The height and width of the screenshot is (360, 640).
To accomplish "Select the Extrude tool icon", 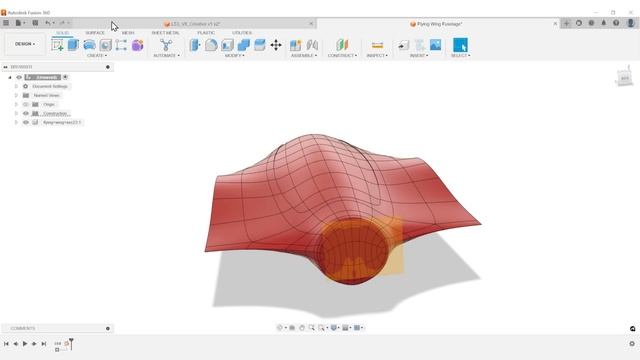I will point(73,45).
